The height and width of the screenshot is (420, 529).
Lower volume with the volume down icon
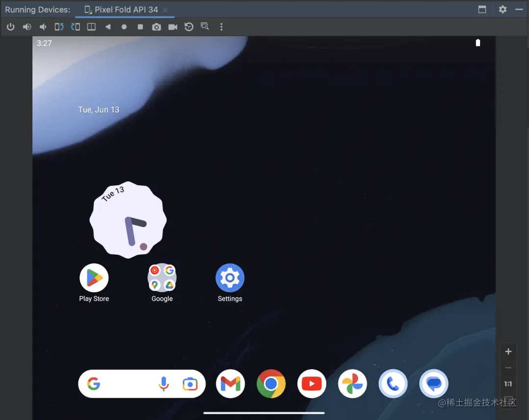(x=43, y=26)
